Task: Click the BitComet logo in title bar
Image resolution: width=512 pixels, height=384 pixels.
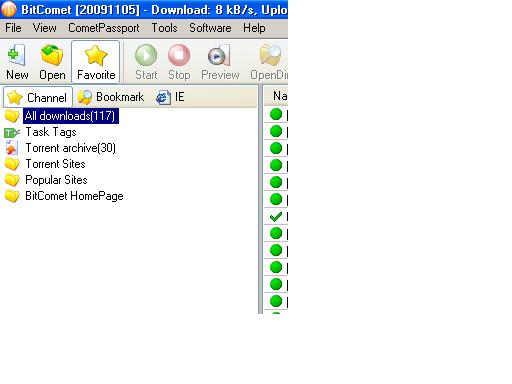Action: point(9,9)
